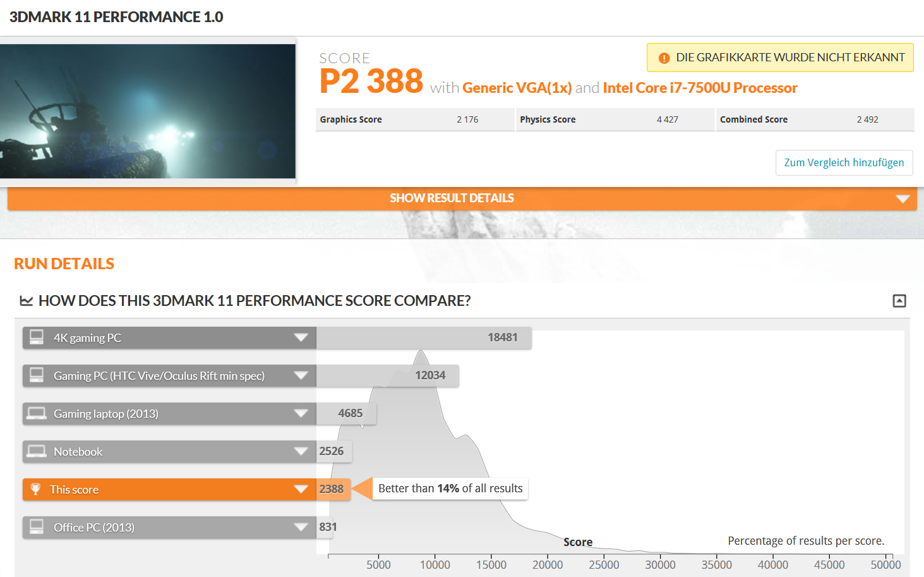
Task: Click the 3DMARK 11 PERFORMANCE 1.0 title
Action: pyautogui.click(x=116, y=17)
